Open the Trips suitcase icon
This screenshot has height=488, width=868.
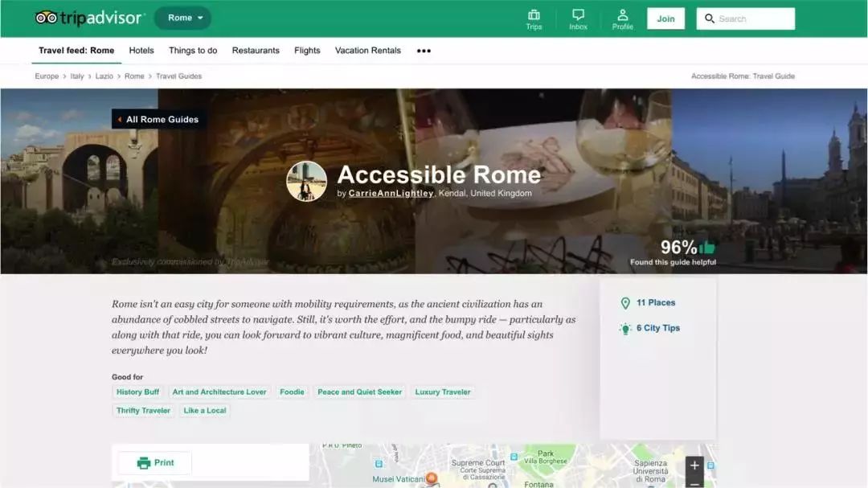point(534,15)
